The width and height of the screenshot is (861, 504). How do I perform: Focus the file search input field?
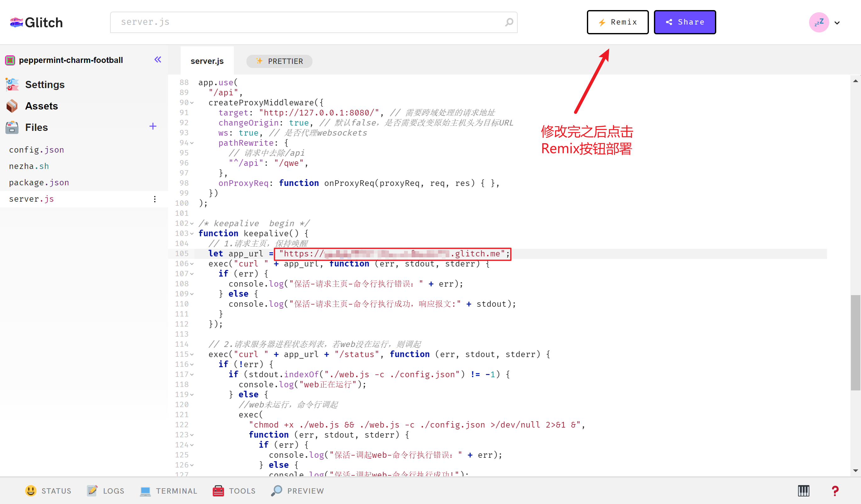click(307, 22)
